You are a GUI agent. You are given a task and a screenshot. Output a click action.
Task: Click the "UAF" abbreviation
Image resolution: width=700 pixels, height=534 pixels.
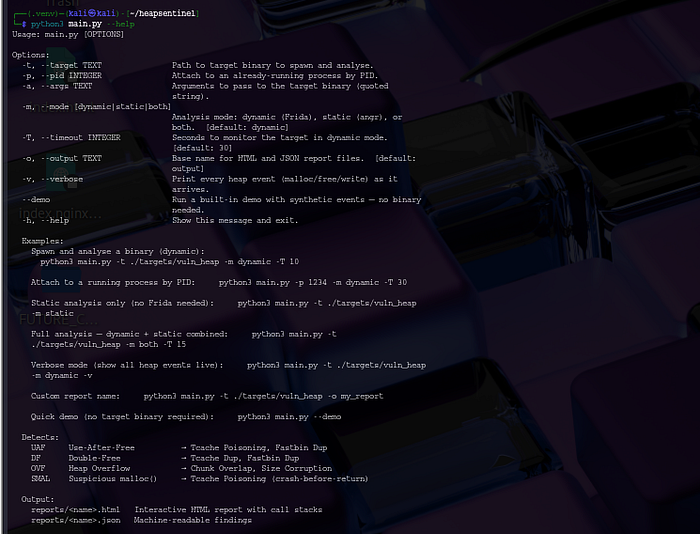click(x=38, y=447)
